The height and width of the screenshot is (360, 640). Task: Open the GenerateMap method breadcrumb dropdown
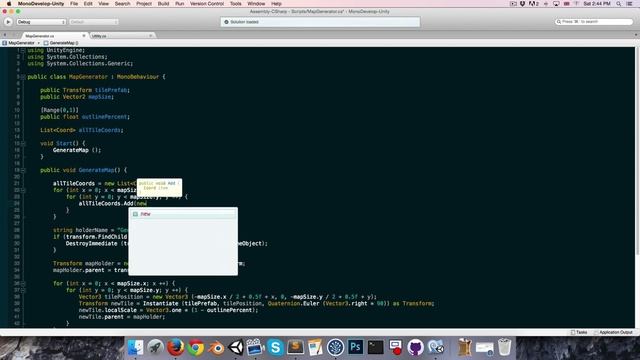(x=61, y=43)
